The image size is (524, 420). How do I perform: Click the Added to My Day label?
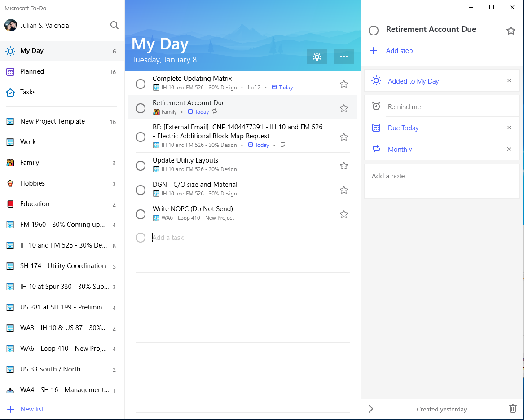413,81
